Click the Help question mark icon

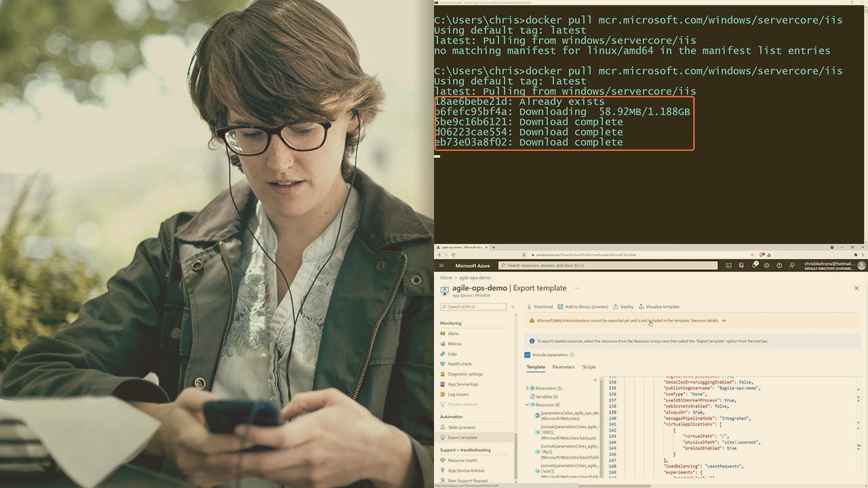pyautogui.click(x=779, y=266)
